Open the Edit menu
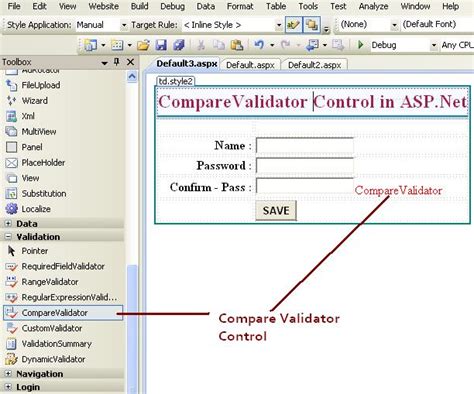Image resolution: width=474 pixels, height=394 pixels. pos(39,6)
